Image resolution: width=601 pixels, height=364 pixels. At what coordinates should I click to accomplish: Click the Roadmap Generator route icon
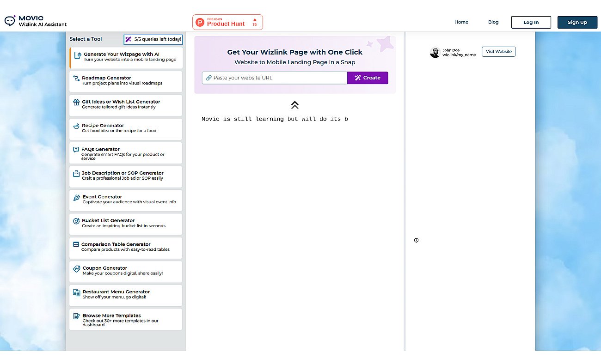76,79
